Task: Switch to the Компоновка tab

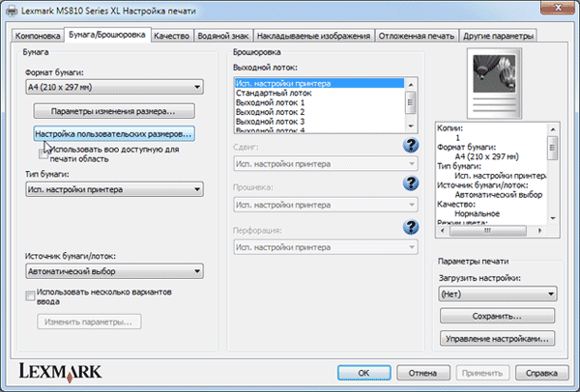Action: pyautogui.click(x=38, y=36)
